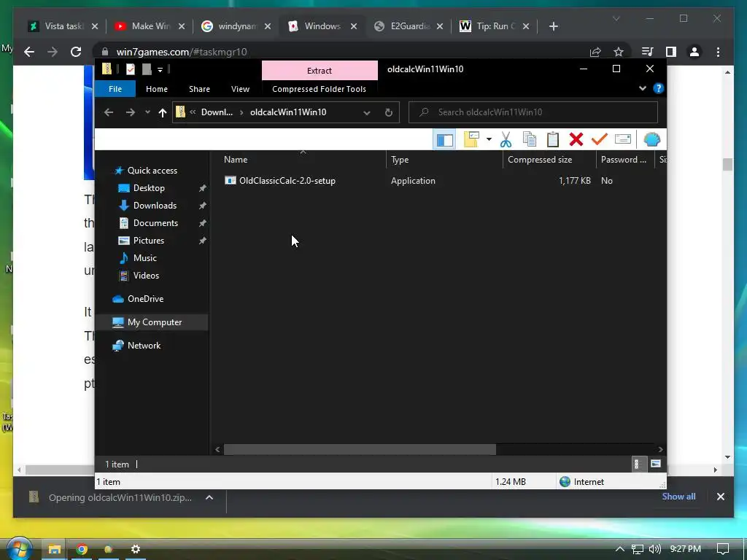Open the Share ribbon tab
Image resolution: width=747 pixels, height=560 pixels.
click(x=199, y=89)
